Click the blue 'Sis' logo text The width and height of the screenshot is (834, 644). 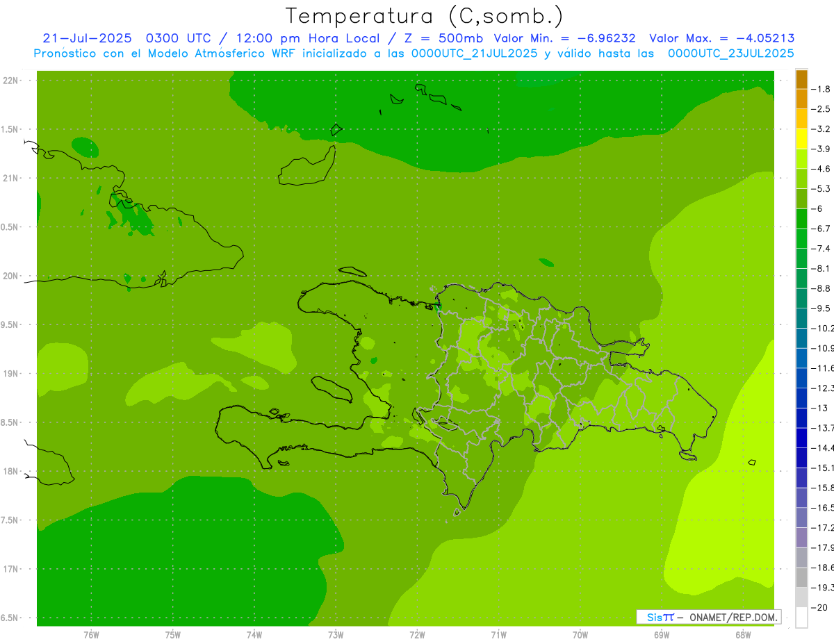655,617
